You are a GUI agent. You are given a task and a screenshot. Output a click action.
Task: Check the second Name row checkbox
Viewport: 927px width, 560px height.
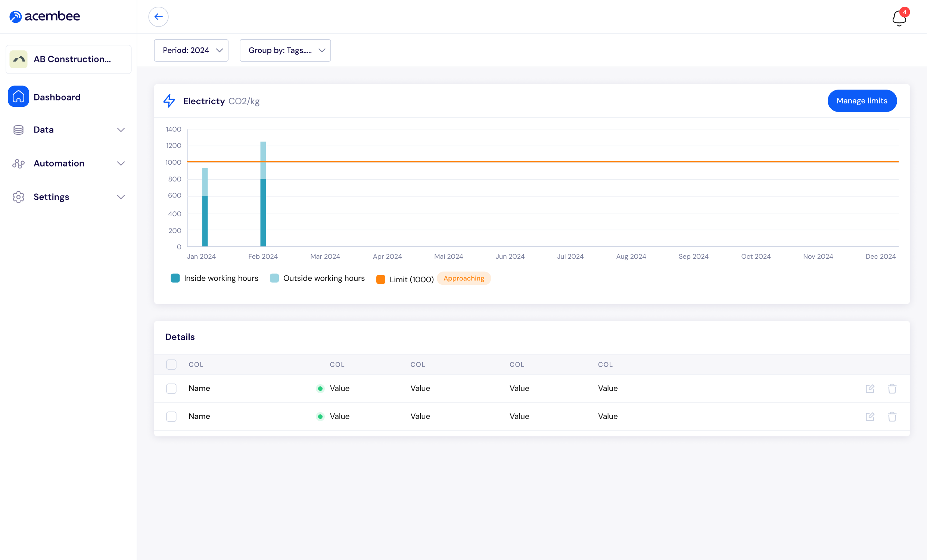171,416
